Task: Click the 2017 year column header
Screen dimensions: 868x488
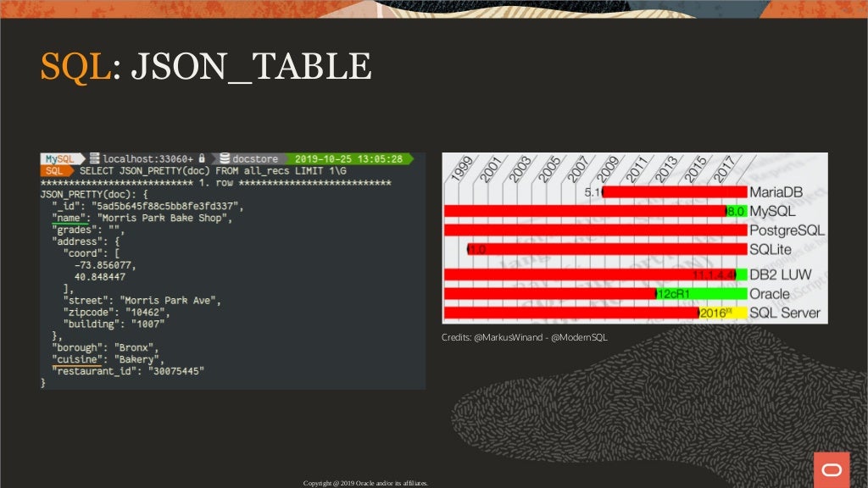Action: click(723, 169)
